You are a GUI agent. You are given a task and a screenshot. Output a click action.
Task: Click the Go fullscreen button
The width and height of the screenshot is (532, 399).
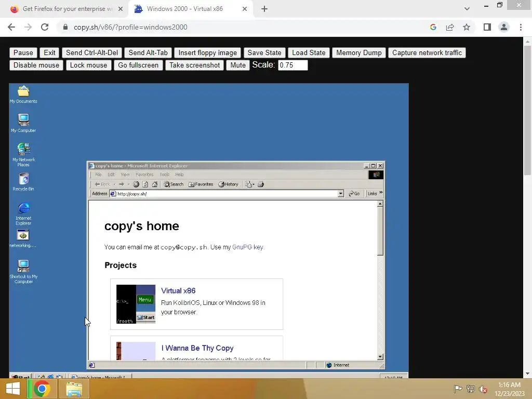click(x=138, y=65)
